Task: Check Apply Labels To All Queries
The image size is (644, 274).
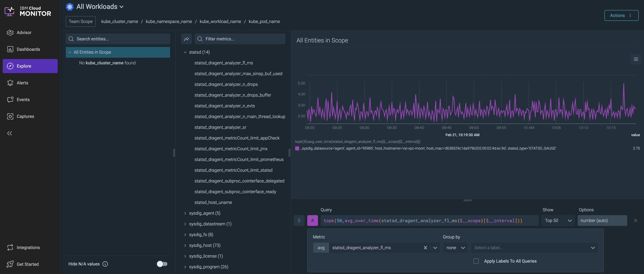Action: click(x=476, y=261)
